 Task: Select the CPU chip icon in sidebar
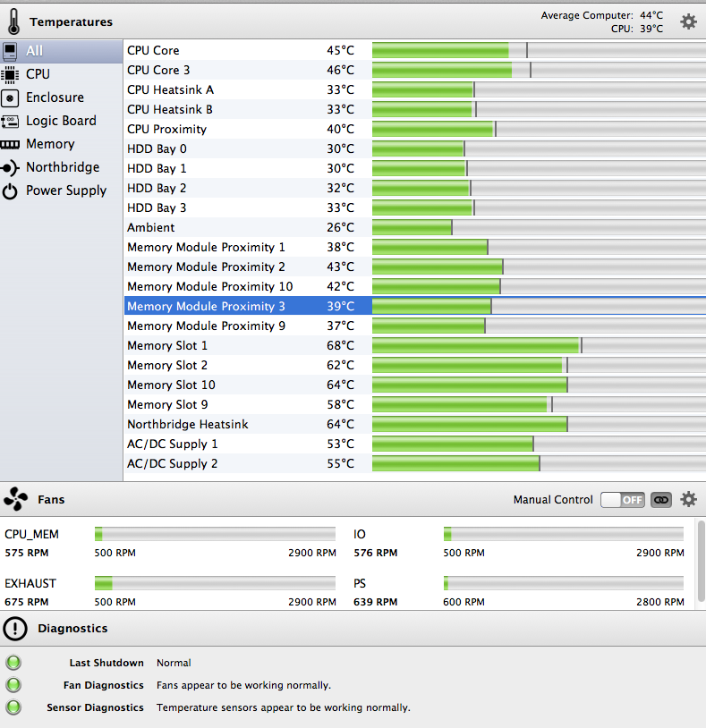[x=10, y=74]
